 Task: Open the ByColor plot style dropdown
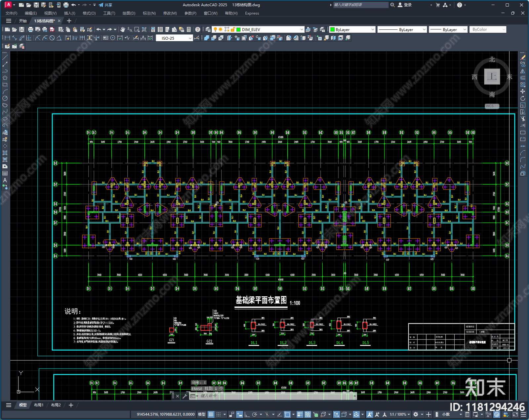504,29
